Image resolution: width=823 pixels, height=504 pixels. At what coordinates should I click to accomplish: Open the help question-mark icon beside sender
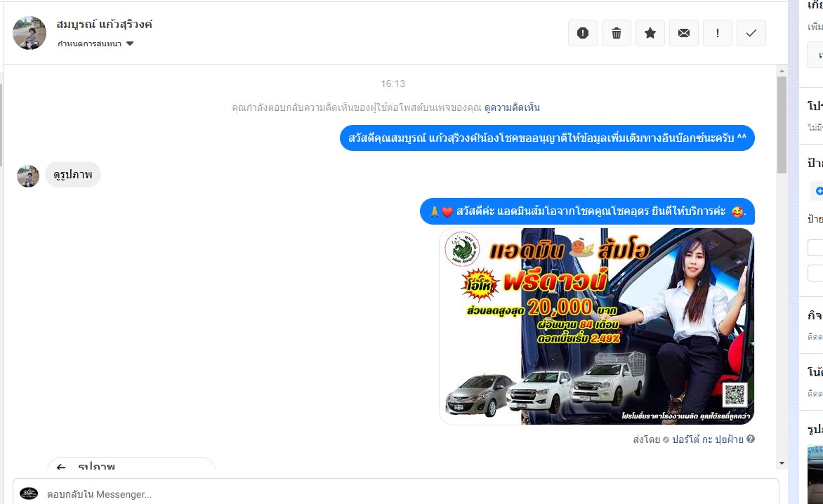pos(751,439)
